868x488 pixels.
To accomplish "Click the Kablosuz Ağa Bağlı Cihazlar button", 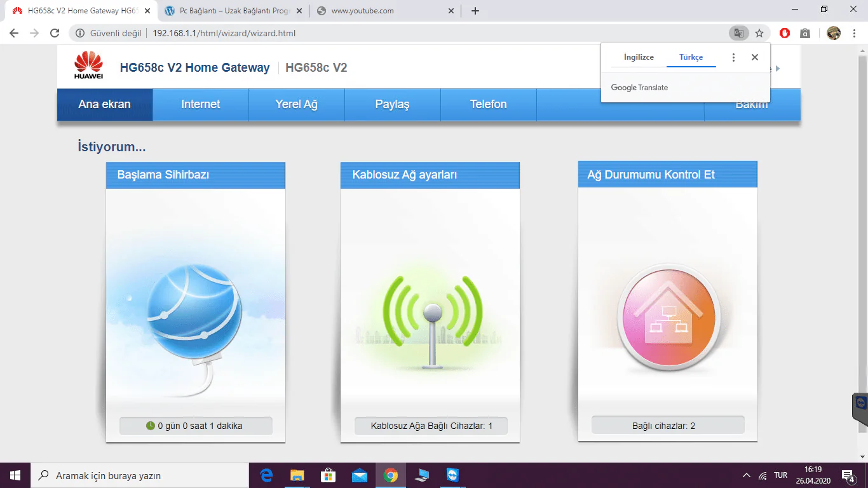I will click(x=431, y=426).
